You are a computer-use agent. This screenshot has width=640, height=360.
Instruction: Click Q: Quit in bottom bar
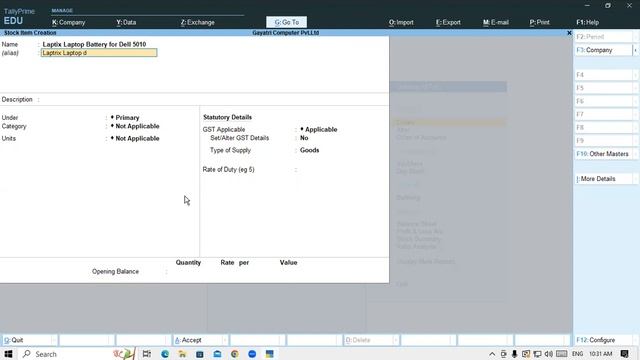tap(29, 340)
